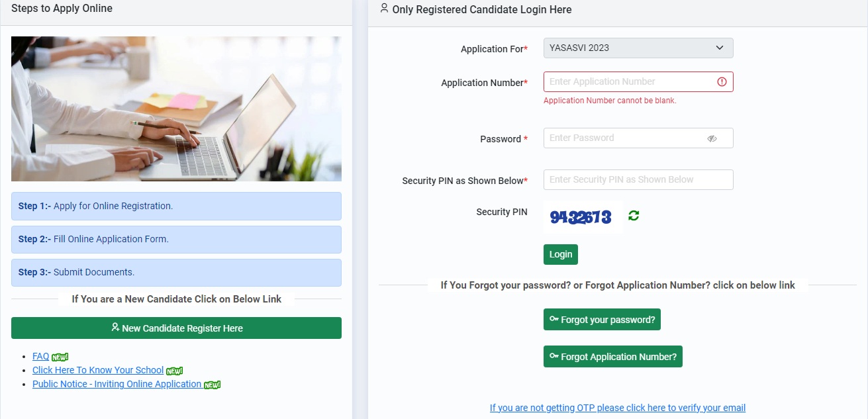The width and height of the screenshot is (868, 419).
Task: Click the NEW badge beside Public Notice link
Action: (212, 384)
